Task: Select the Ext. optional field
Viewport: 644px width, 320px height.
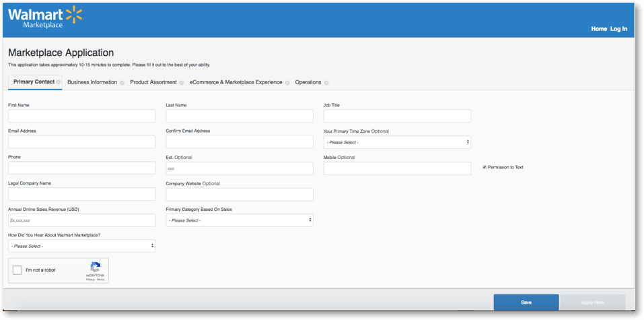Action: (240, 168)
